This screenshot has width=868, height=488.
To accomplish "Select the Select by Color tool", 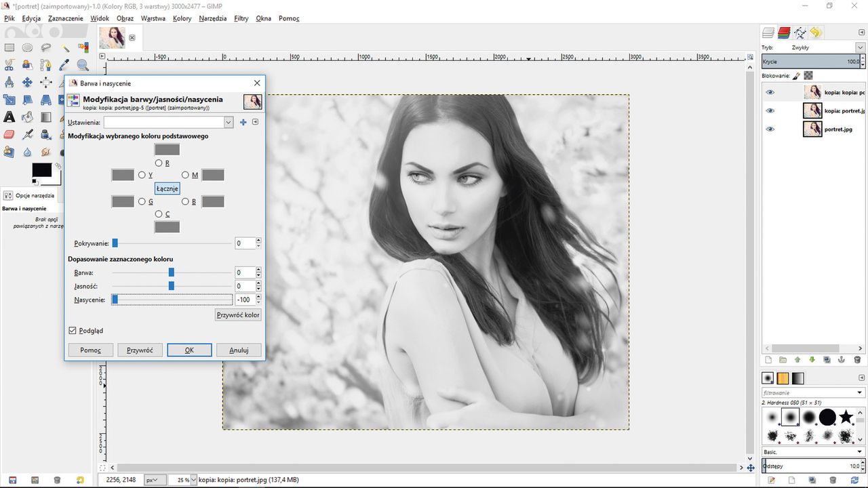I will pyautogui.click(x=83, y=47).
